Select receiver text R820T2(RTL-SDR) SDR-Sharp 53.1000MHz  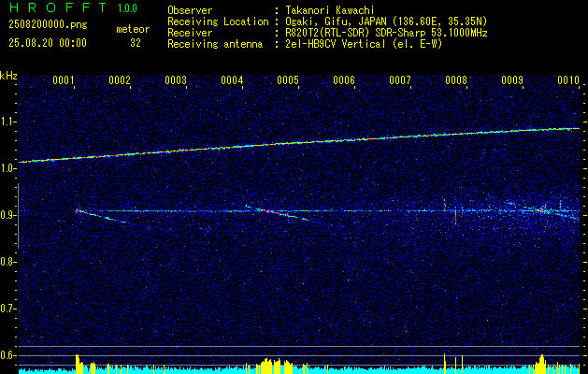[x=386, y=33]
